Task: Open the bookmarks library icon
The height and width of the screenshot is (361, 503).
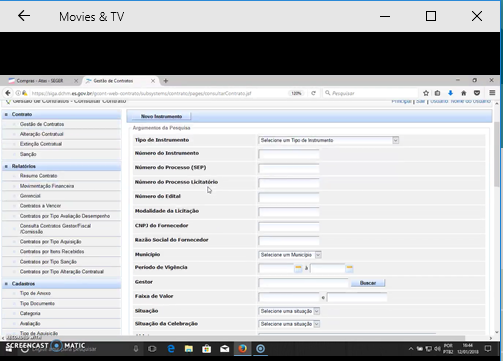Action: point(437,93)
